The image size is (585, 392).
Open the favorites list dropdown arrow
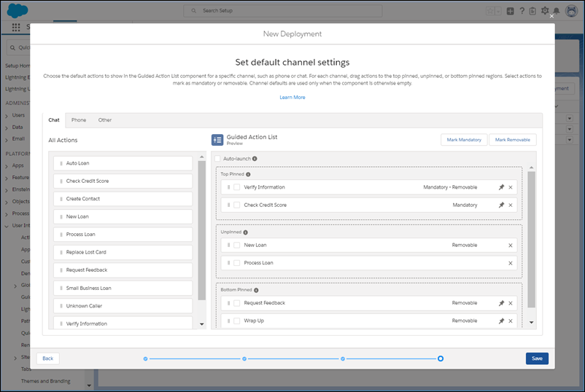point(498,11)
